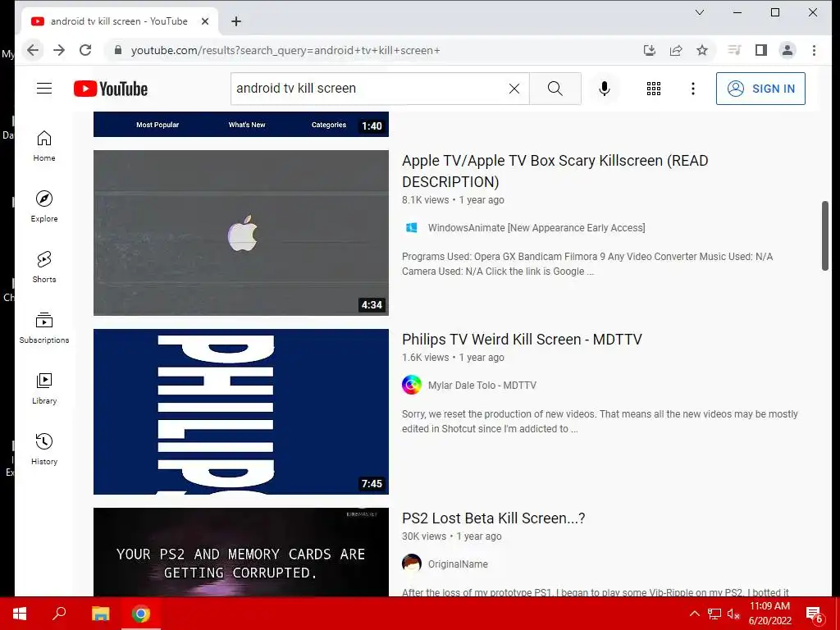Clear the search box with X
Screen dimensions: 840x630
[x=514, y=89]
